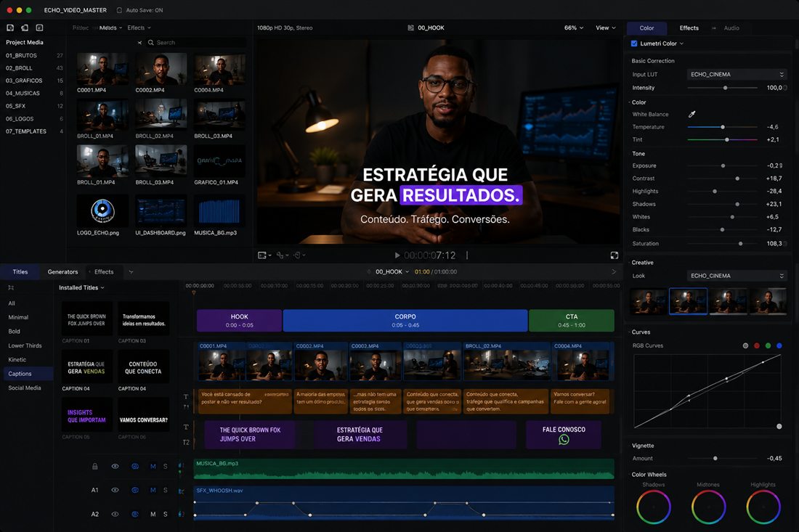Solo track A2 with its S button
This screenshot has width=799, height=532.
click(x=165, y=514)
